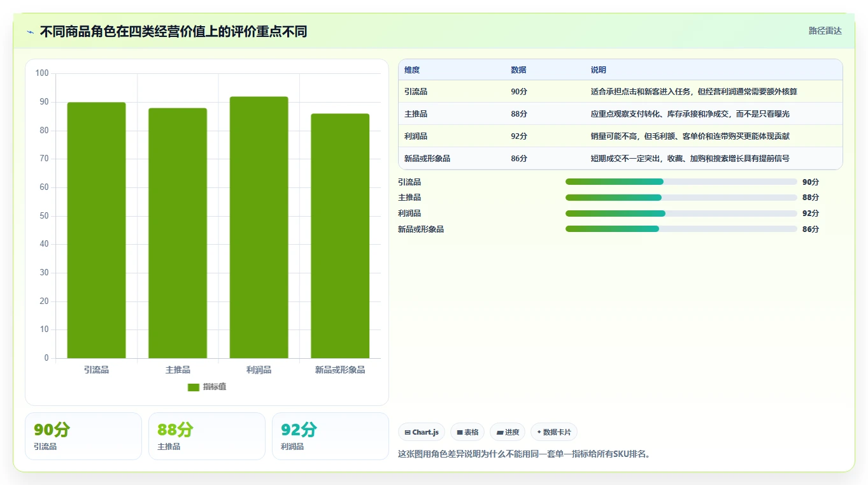Viewport: 868px width, 485px height.
Task: Click description starting 适合承担点击和新客
Action: point(694,92)
